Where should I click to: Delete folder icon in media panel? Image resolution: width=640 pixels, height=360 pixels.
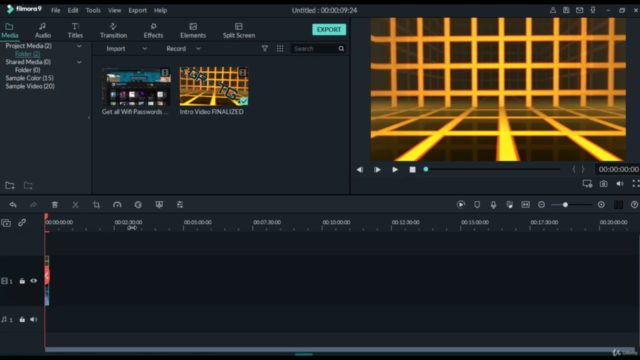(x=28, y=186)
